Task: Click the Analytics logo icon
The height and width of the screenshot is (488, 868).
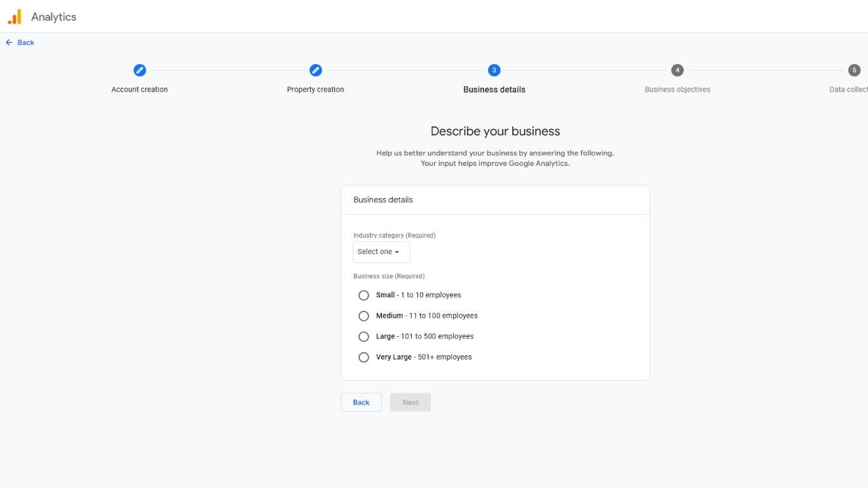Action: (14, 17)
